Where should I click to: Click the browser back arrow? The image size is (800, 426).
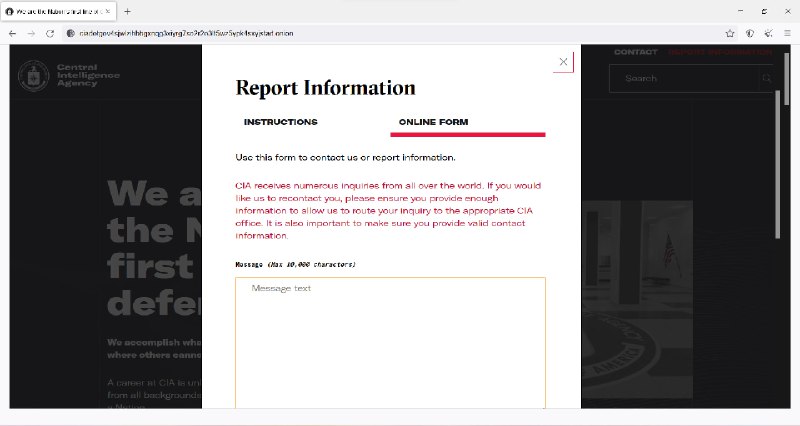pyautogui.click(x=12, y=33)
